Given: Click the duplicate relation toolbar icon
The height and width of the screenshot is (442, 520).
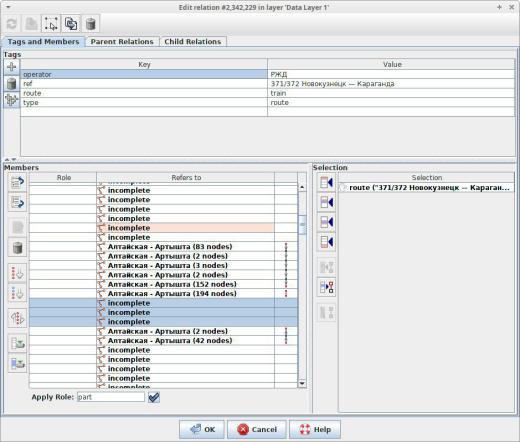Looking at the screenshot, I should pos(71,24).
